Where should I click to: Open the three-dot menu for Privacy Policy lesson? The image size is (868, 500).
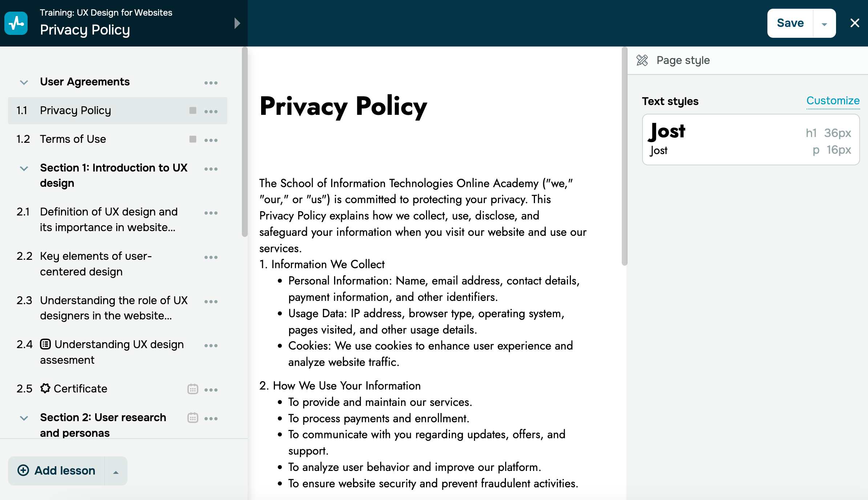coord(211,111)
